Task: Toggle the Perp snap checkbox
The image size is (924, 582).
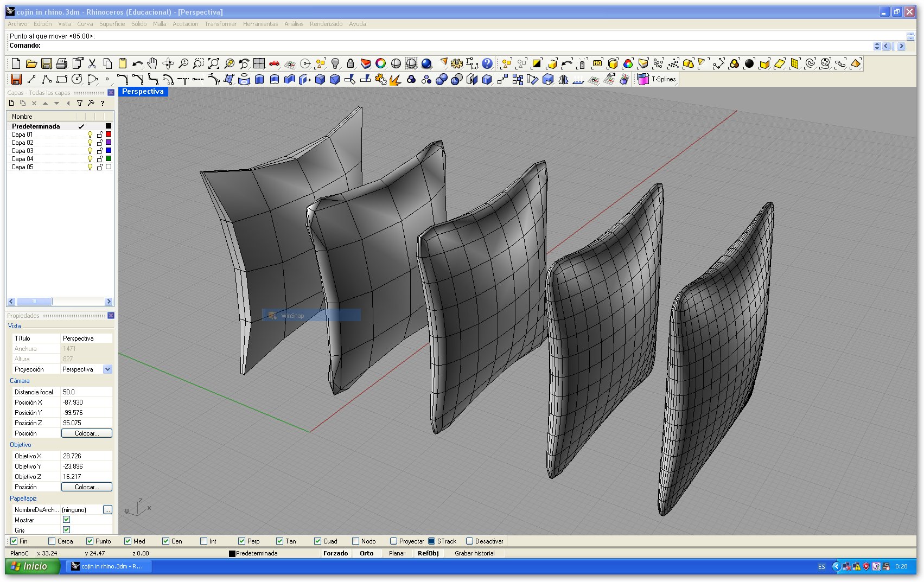Action: pos(242,541)
